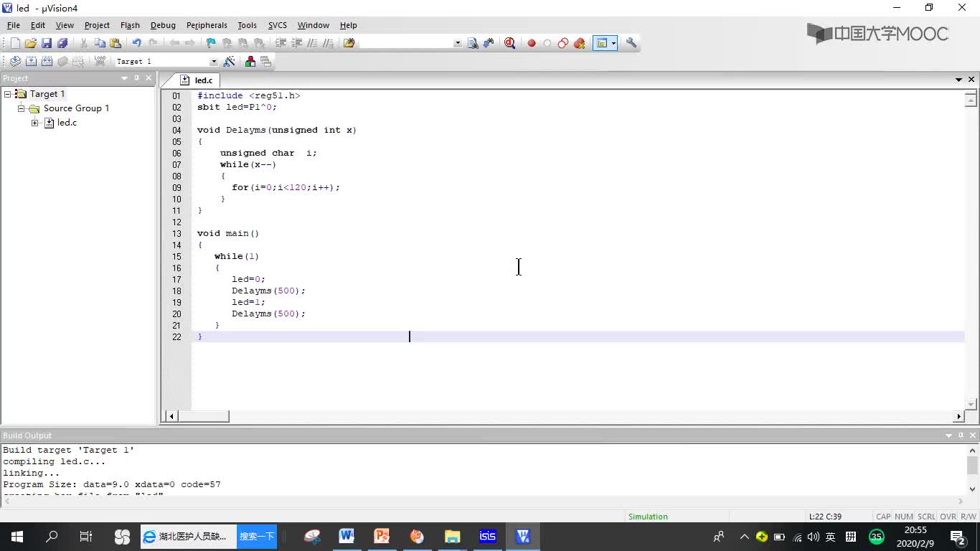Save the current file via floppy icon
The image size is (980, 551).
[47, 43]
